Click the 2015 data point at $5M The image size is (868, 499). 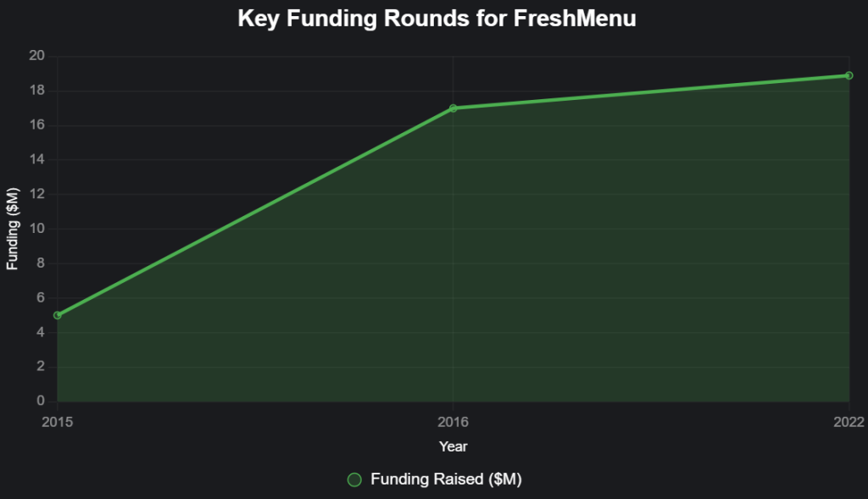(58, 315)
